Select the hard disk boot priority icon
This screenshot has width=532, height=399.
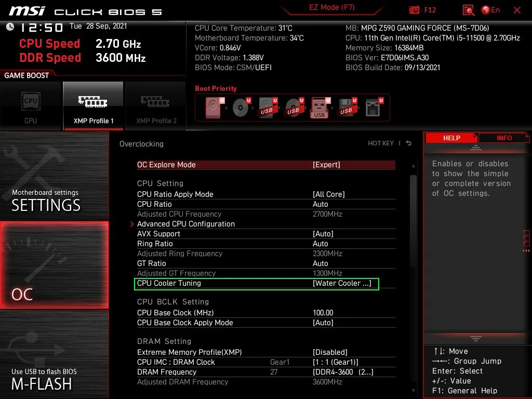click(215, 108)
